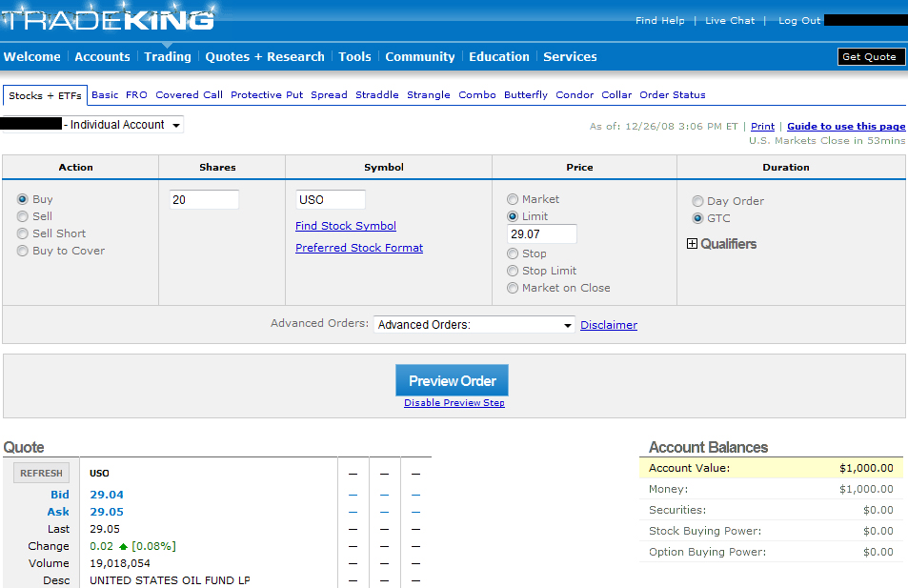Image resolution: width=908 pixels, height=588 pixels.
Task: Open Guide to use this page
Action: 846,127
